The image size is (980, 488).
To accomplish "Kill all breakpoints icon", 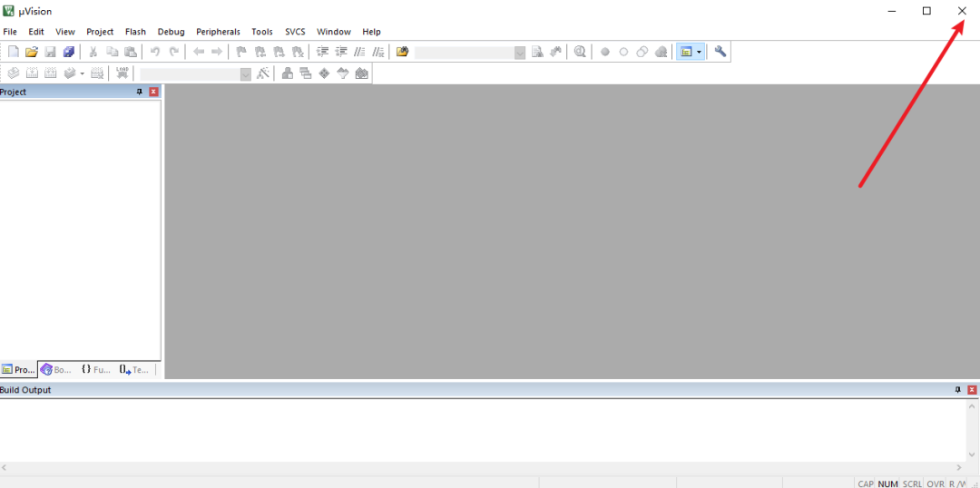I will click(x=661, y=52).
